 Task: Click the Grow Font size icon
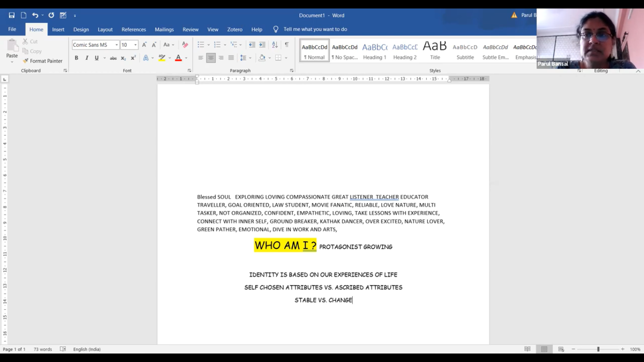(x=144, y=45)
